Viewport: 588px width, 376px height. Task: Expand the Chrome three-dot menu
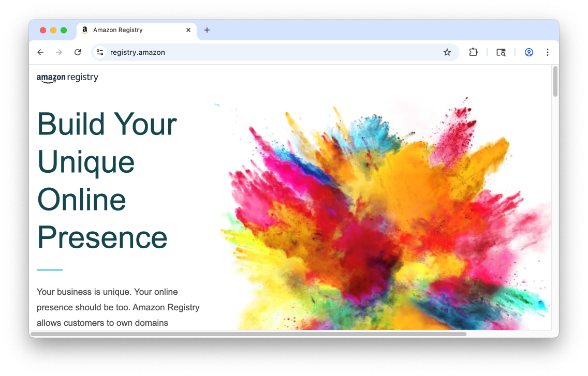pos(548,52)
